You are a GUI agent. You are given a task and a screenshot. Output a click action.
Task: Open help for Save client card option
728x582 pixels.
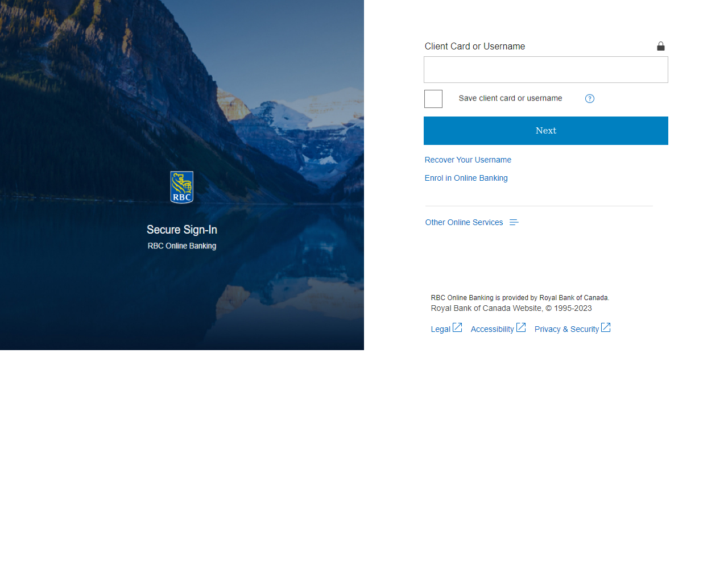(590, 98)
